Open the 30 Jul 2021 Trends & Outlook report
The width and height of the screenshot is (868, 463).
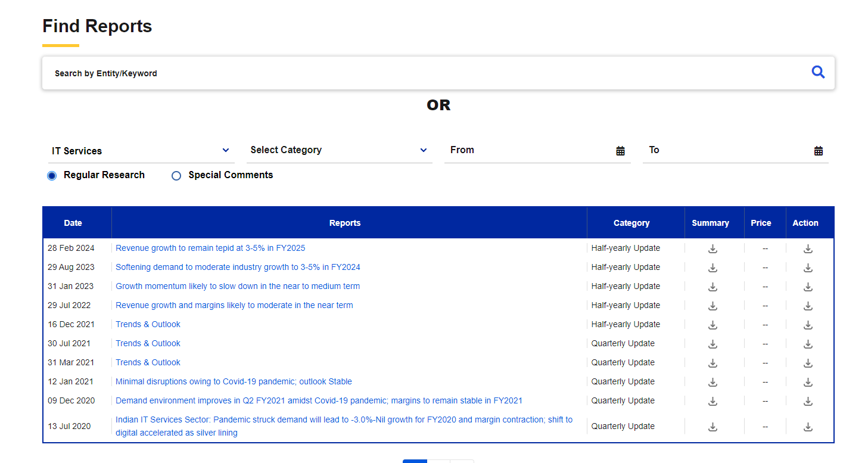[x=148, y=343]
